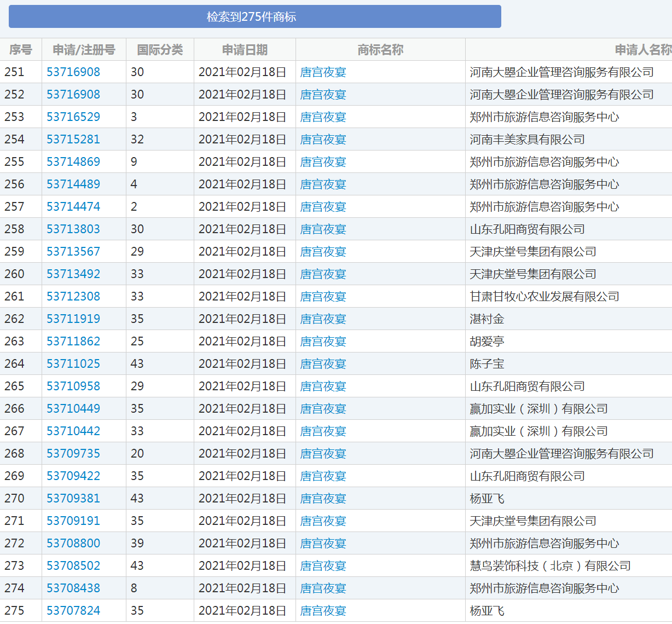Image resolution: width=672 pixels, height=624 pixels.
Task: Open registration number 53709191
Action: tap(73, 521)
